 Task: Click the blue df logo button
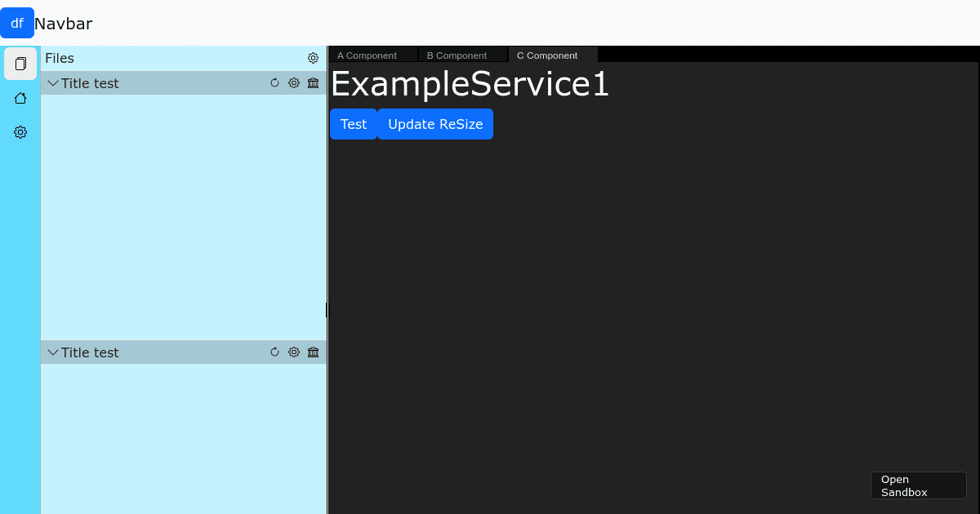[x=17, y=23]
